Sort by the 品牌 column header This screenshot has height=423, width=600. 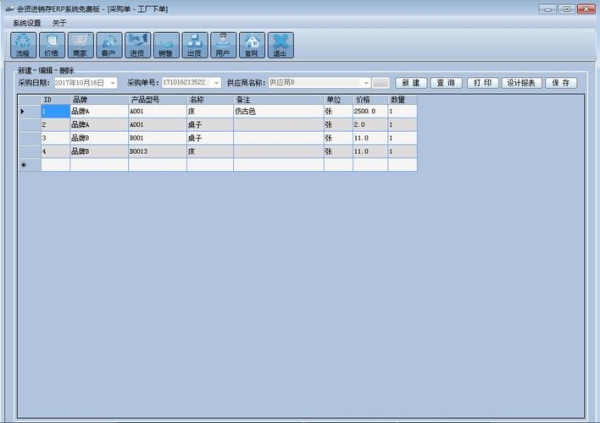click(99, 100)
